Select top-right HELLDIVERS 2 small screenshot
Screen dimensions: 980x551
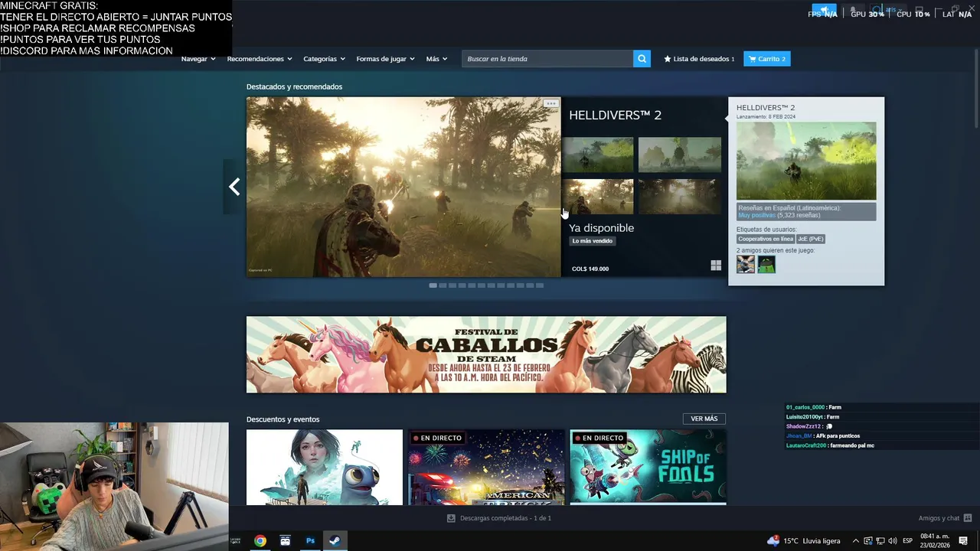[x=679, y=155]
